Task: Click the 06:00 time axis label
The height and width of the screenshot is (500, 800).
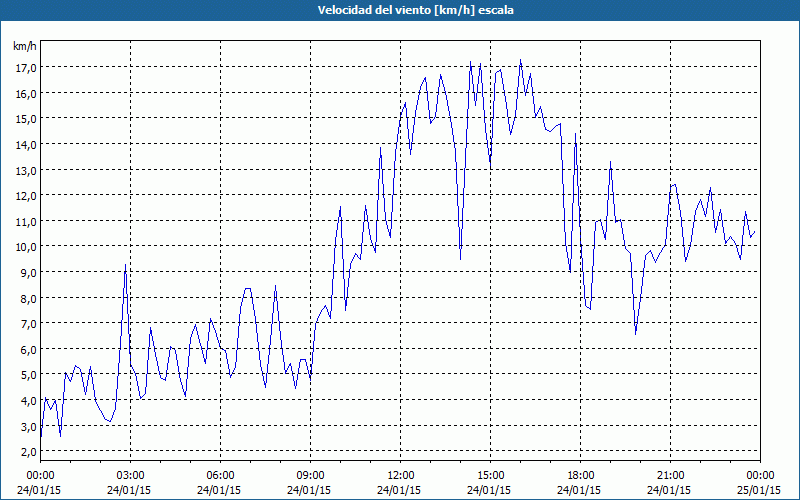Action: coord(220,476)
